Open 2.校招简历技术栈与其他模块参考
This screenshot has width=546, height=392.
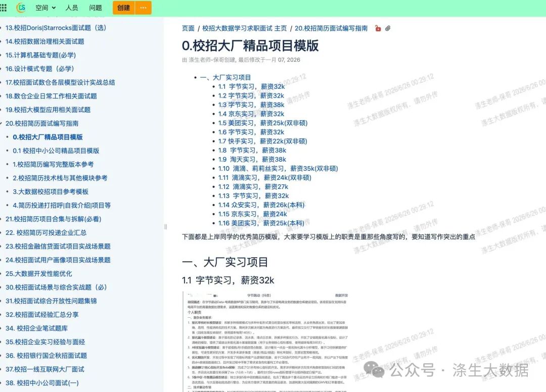[60, 178]
